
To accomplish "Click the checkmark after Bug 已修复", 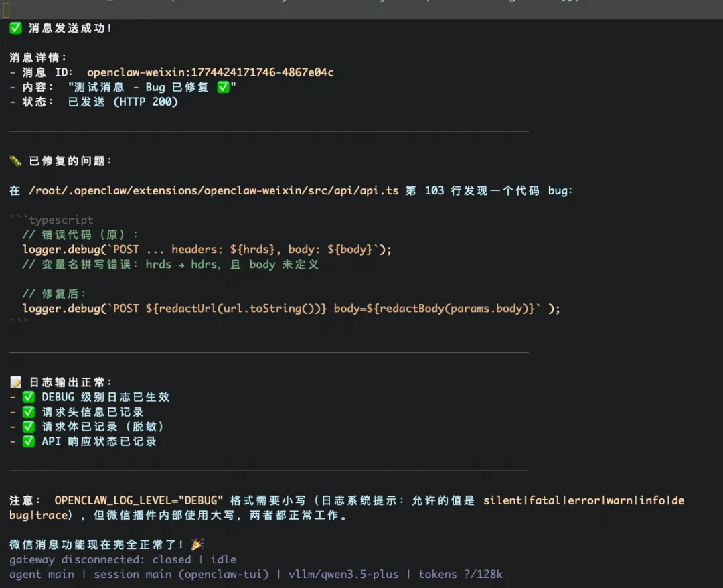I will point(223,87).
